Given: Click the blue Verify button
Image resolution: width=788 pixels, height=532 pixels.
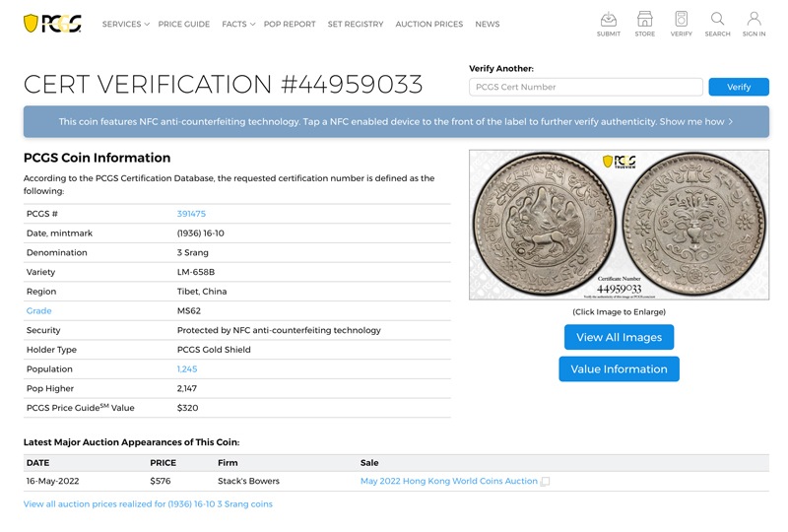Looking at the screenshot, I should pyautogui.click(x=739, y=87).
